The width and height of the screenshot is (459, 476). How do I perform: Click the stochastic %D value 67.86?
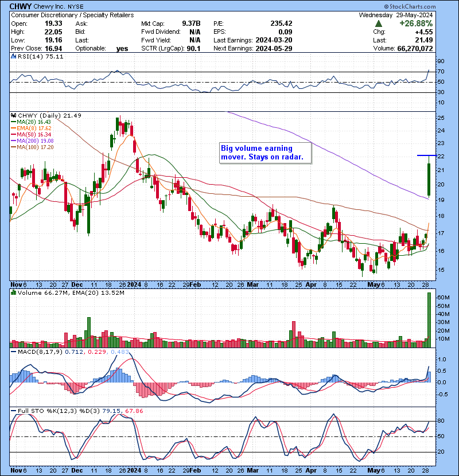134,411
